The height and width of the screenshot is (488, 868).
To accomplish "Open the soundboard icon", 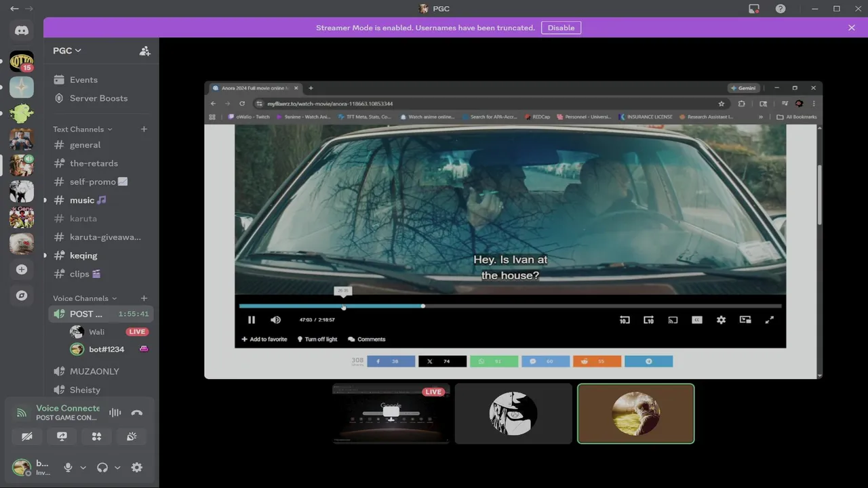I will click(x=132, y=436).
